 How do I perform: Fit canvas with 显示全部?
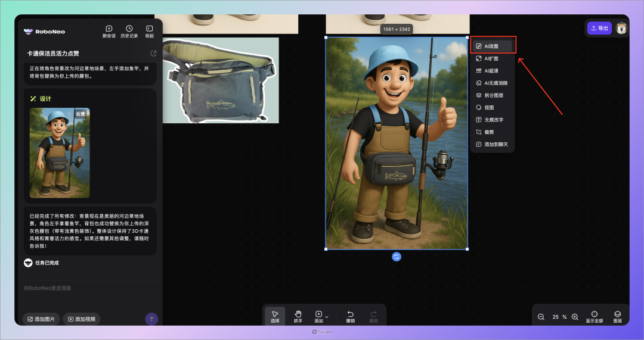tap(595, 316)
